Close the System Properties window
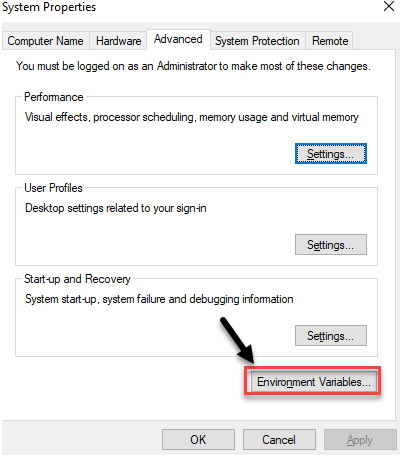 389,6
